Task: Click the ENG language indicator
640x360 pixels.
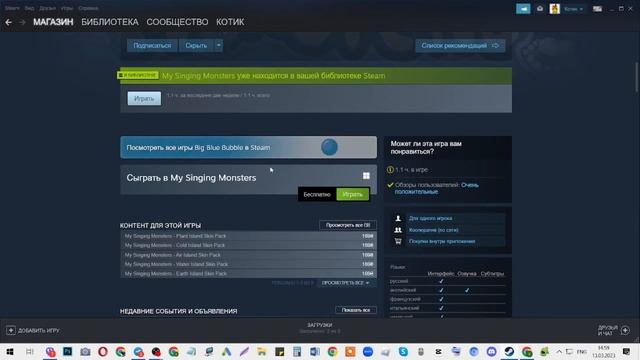Action: point(582,351)
